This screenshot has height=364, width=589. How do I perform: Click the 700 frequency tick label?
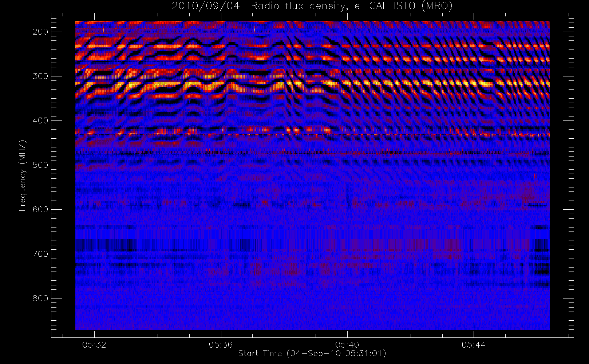coord(40,254)
